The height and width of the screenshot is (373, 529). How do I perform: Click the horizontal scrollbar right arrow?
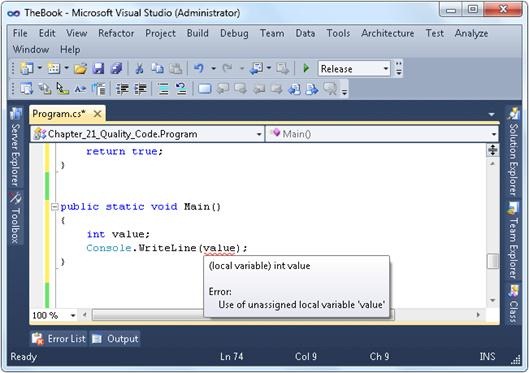pyautogui.click(x=478, y=315)
